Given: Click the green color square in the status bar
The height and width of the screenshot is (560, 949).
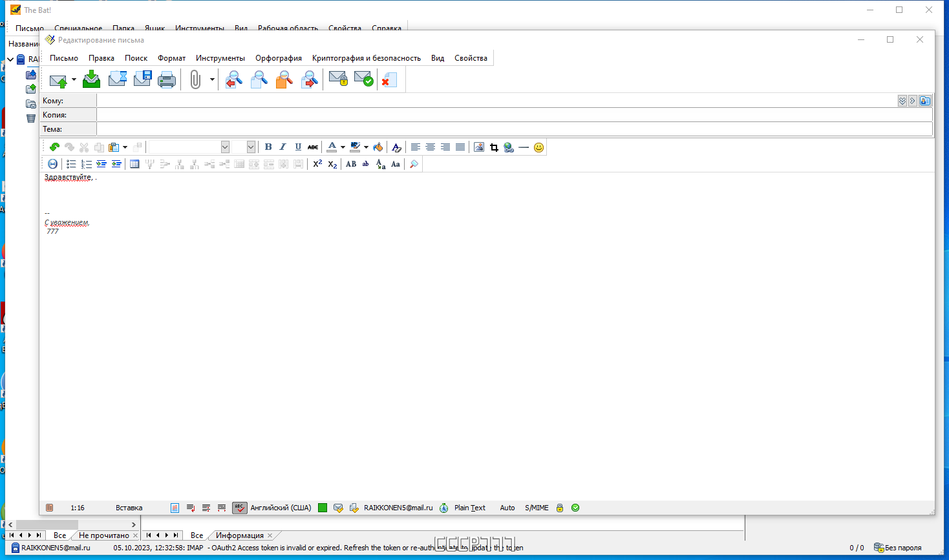Looking at the screenshot, I should [323, 508].
